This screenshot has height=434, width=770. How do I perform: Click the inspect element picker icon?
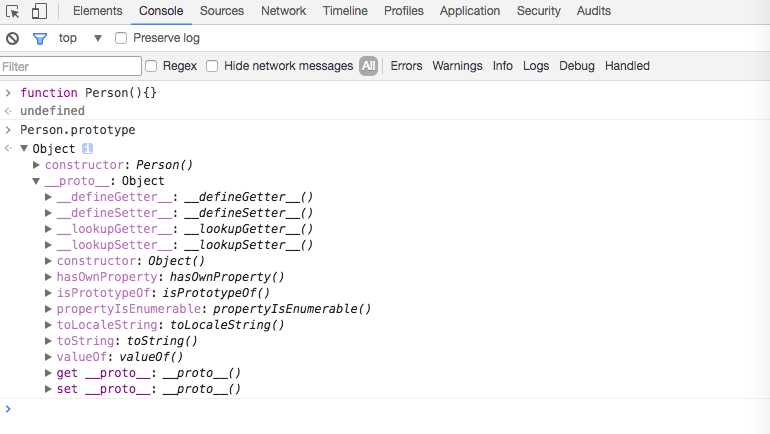pyautogui.click(x=13, y=11)
